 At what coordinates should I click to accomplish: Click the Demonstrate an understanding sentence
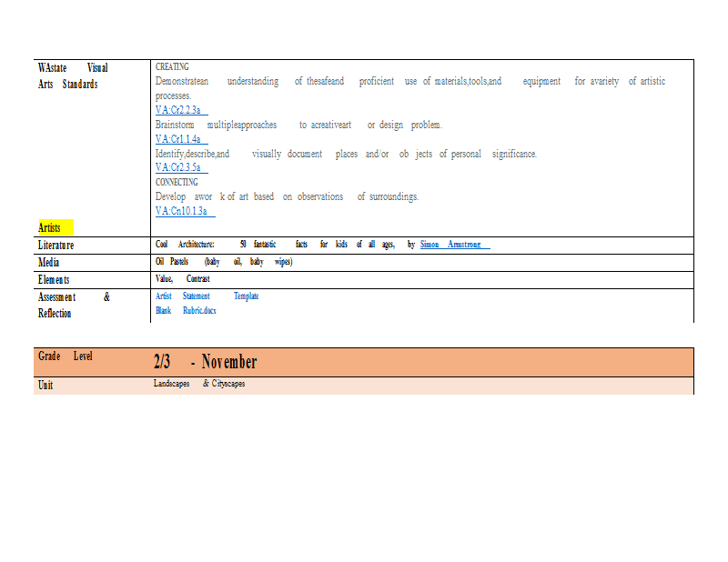click(x=410, y=88)
